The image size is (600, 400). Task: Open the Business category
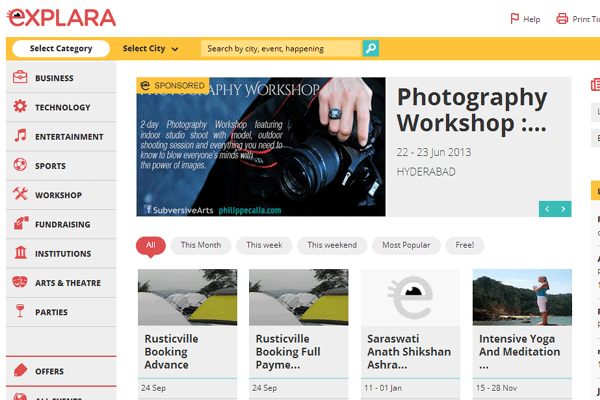[x=61, y=78]
